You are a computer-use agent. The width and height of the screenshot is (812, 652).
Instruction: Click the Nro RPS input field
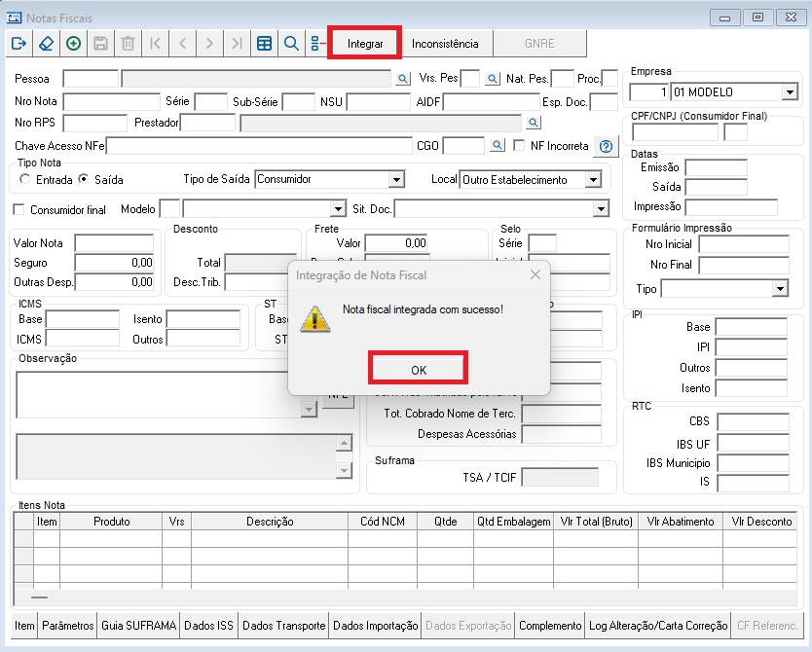pos(94,124)
